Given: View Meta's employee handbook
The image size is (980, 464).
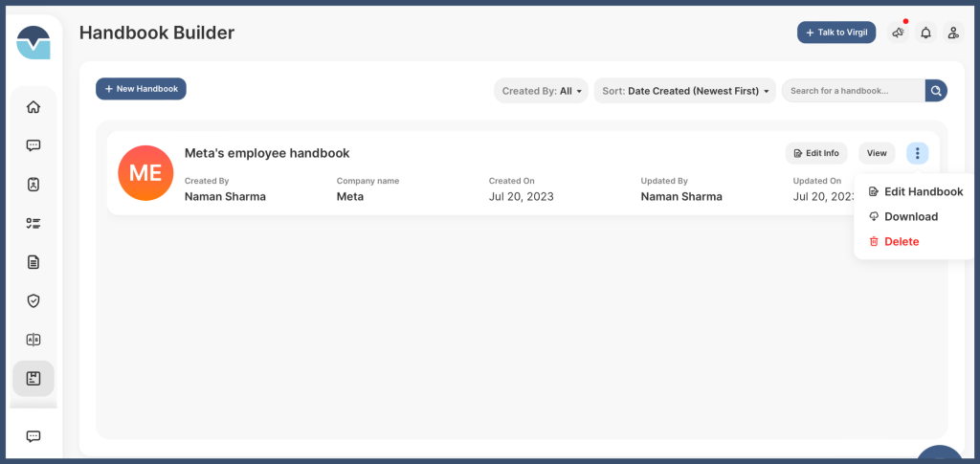Looking at the screenshot, I should (x=877, y=153).
